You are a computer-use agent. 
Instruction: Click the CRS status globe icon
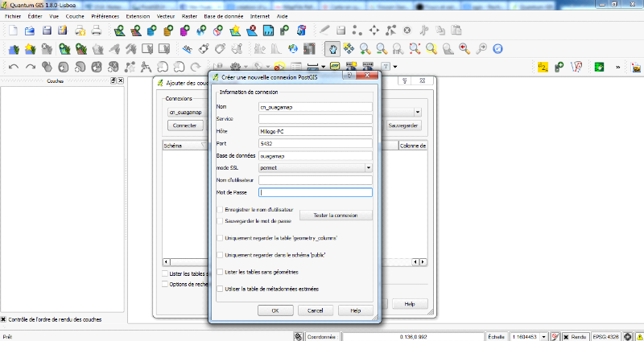(628, 335)
